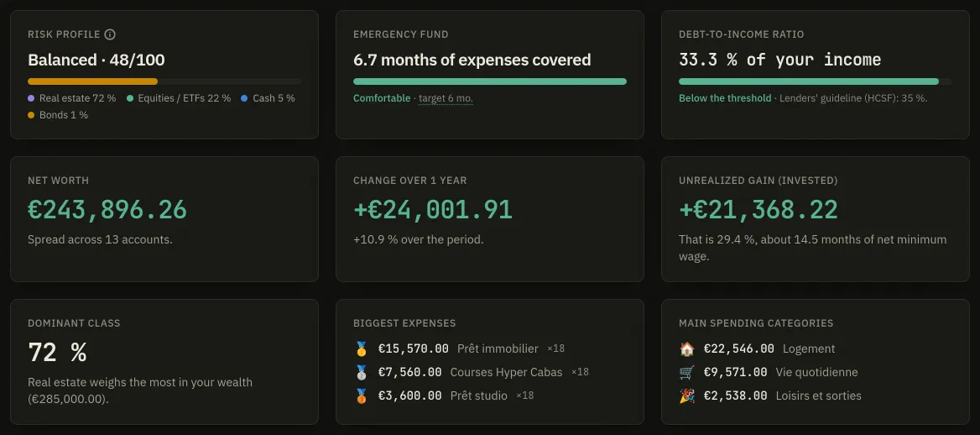Click the dotted 'target 6 mo.' link

(446, 99)
